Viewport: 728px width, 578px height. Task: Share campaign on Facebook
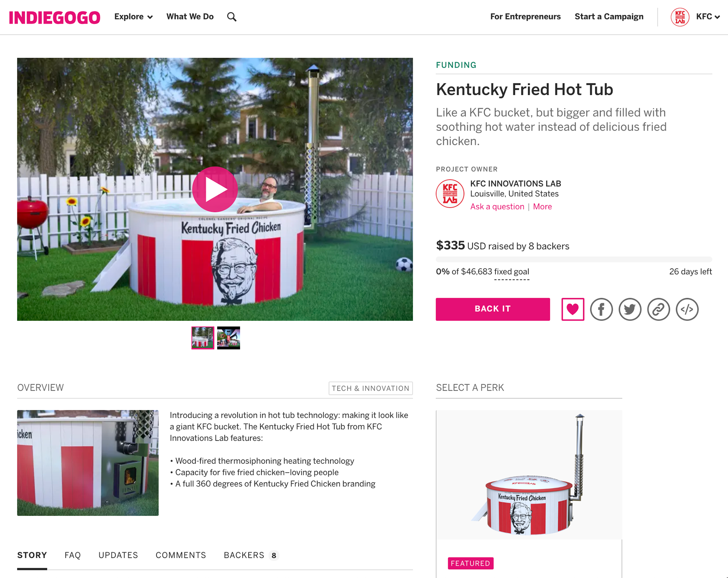click(x=601, y=309)
